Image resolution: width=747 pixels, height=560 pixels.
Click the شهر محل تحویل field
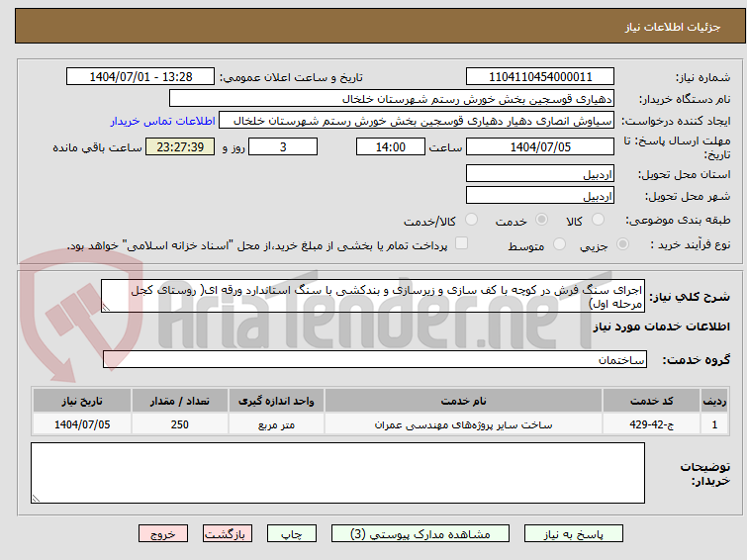(540, 195)
